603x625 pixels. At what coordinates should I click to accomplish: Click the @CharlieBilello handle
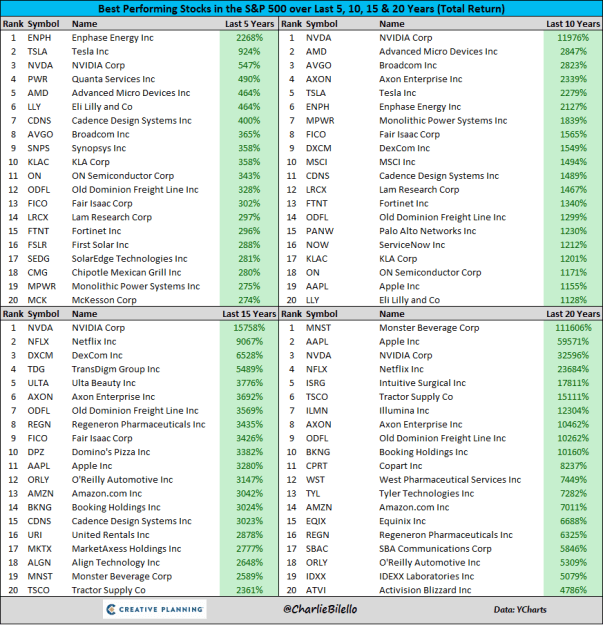[320, 609]
